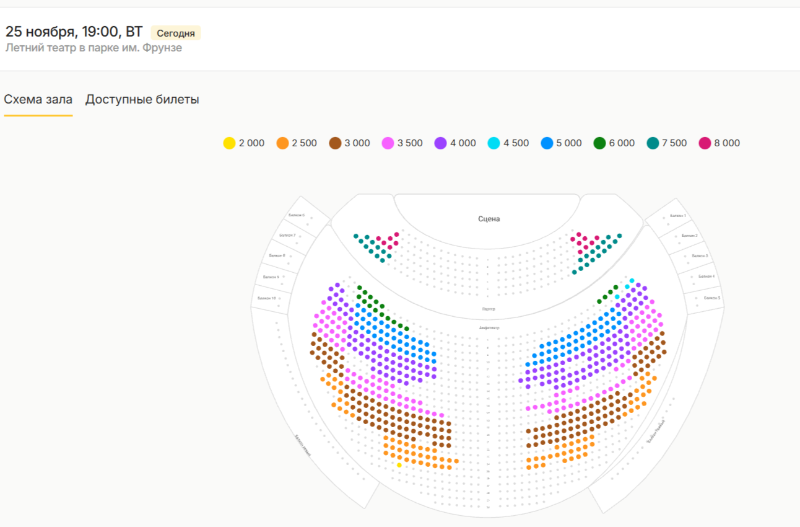Viewport: 800px width, 527px height.
Task: Select the magenta 8 000 price category
Action: point(705,143)
